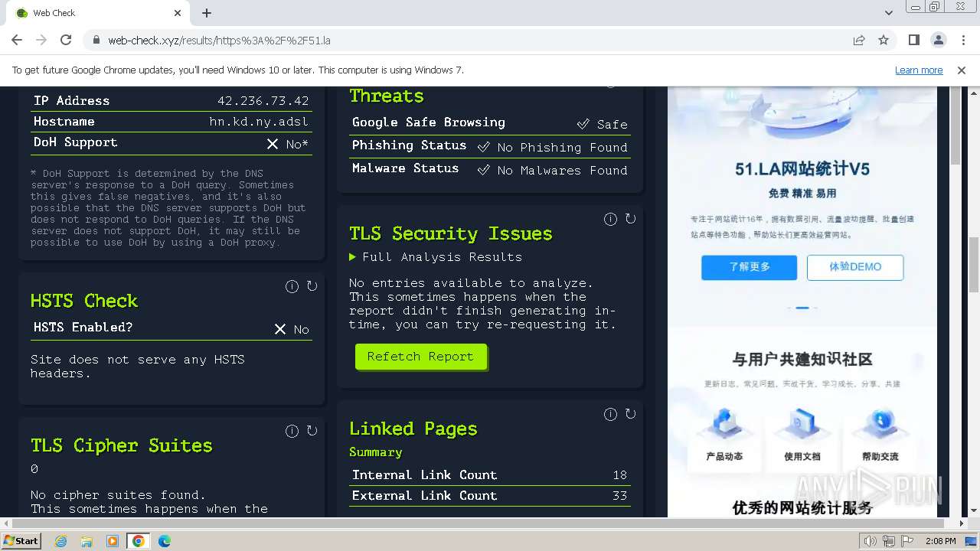Click the Malware Status row

(x=490, y=169)
